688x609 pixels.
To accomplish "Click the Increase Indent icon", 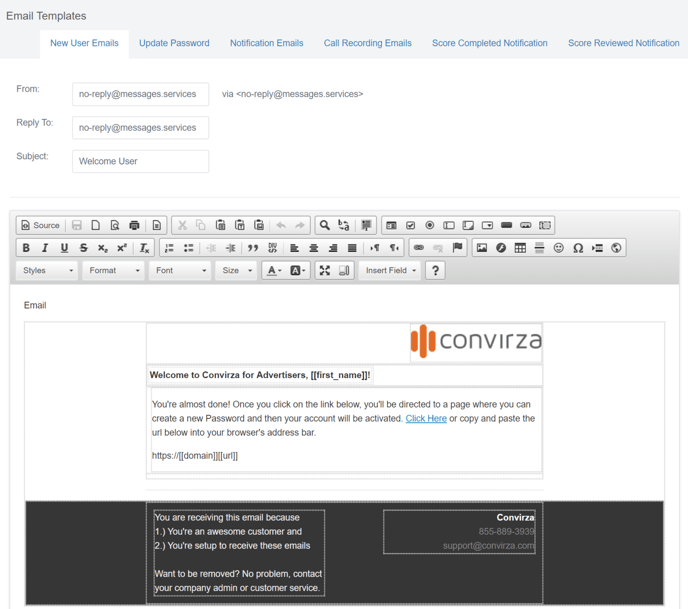I will 230,248.
